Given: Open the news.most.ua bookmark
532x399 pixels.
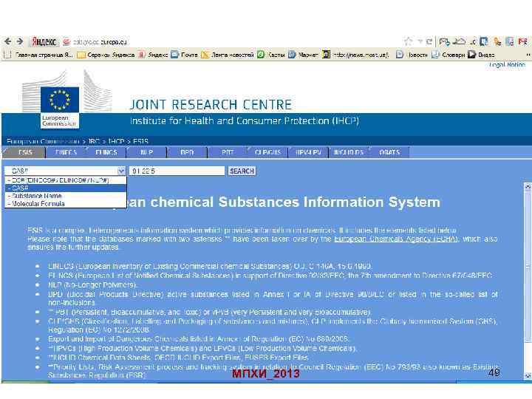Looking at the screenshot, I should tap(355, 55).
